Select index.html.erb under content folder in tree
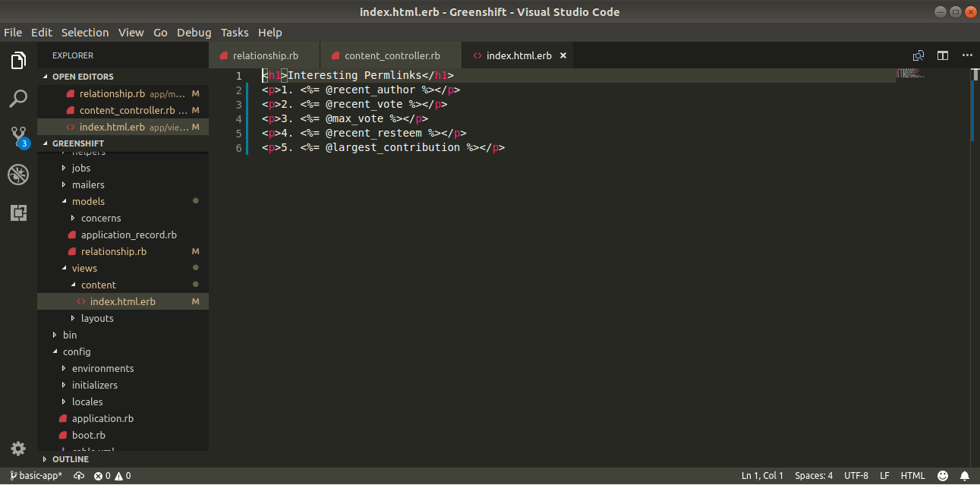This screenshot has height=485, width=980. point(123,301)
